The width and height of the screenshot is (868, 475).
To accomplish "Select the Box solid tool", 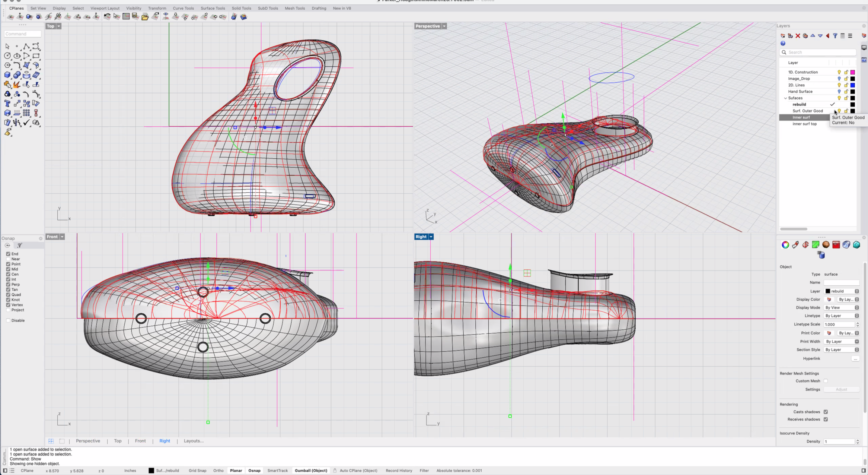I will pos(7,75).
